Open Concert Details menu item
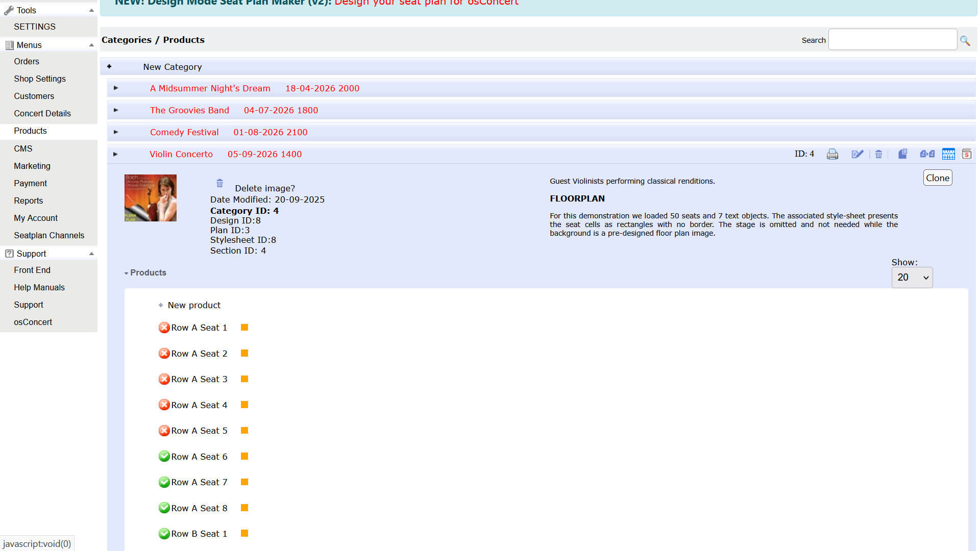980x551 pixels. click(42, 113)
